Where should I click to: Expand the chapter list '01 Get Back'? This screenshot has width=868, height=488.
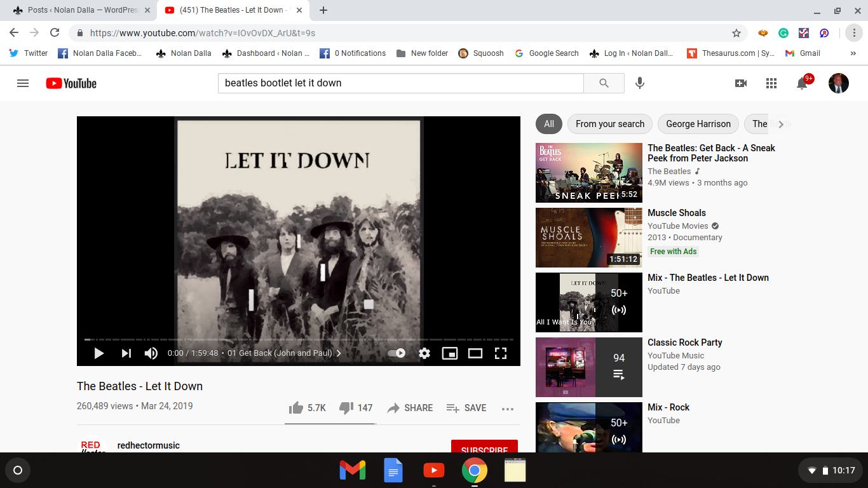coord(284,353)
